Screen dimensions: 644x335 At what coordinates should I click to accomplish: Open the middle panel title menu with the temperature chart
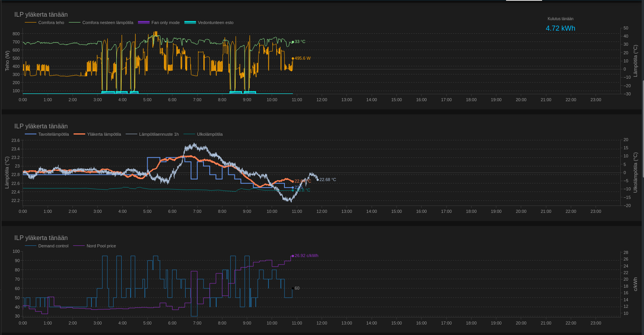[x=41, y=126]
